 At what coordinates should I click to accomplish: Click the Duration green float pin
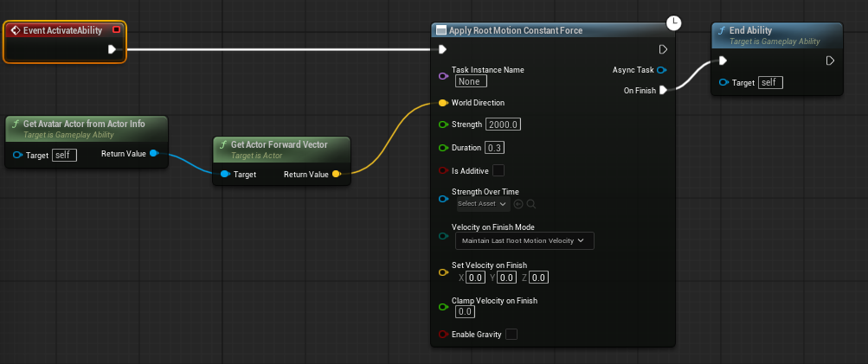pyautogui.click(x=443, y=148)
